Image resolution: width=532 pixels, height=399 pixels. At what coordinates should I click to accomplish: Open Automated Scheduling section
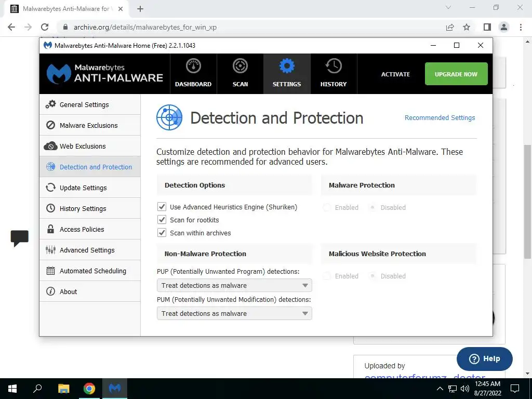coord(90,271)
